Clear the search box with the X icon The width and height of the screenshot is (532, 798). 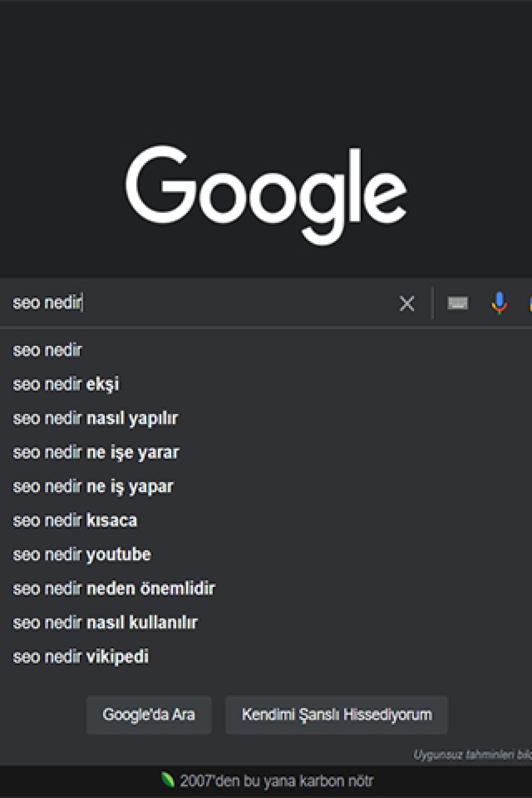pyautogui.click(x=407, y=303)
